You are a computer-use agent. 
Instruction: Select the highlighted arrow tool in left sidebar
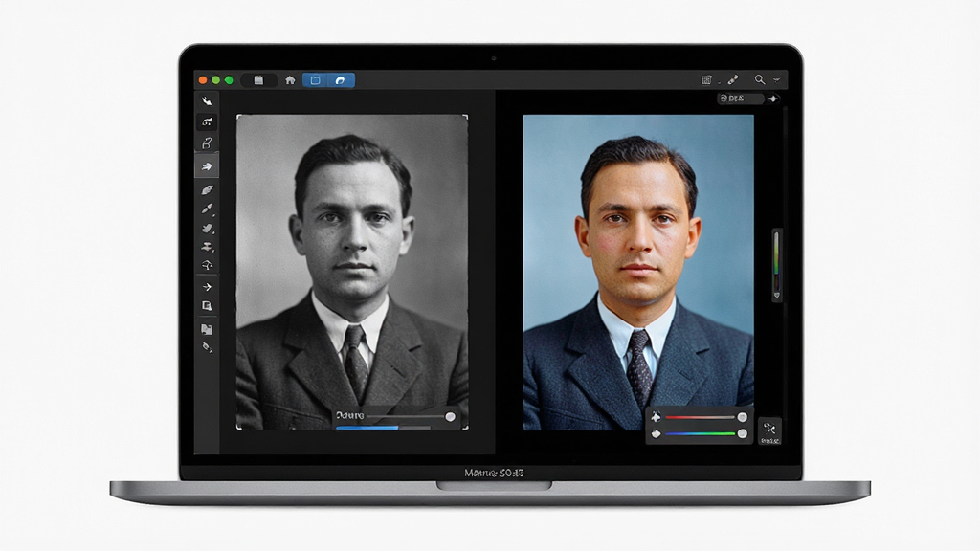pos(207,166)
